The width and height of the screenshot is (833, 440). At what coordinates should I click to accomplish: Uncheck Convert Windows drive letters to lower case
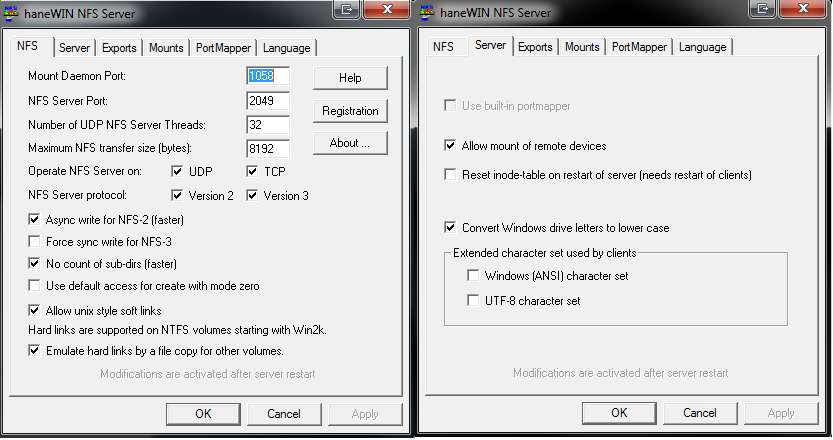[x=450, y=227]
